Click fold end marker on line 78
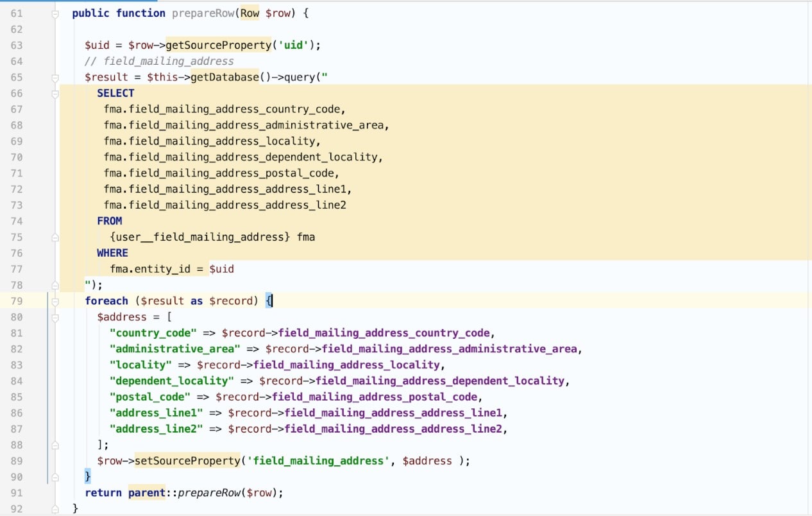 click(55, 285)
